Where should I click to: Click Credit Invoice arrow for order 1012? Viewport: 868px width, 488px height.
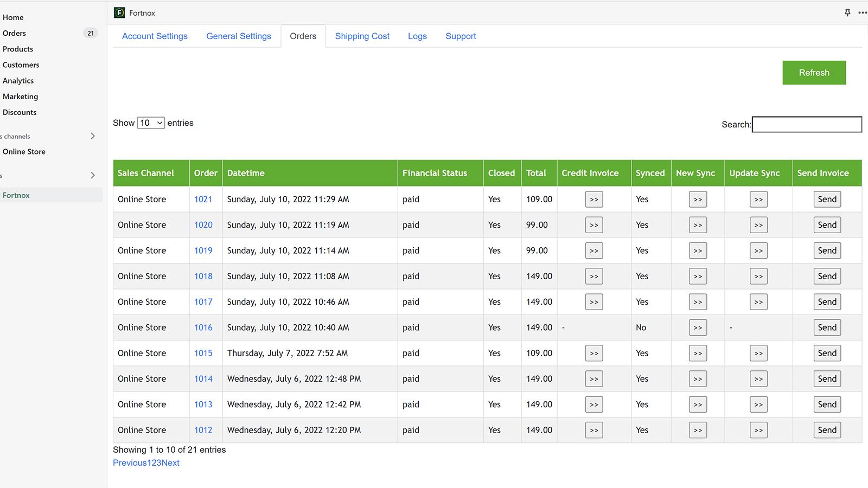(x=594, y=430)
